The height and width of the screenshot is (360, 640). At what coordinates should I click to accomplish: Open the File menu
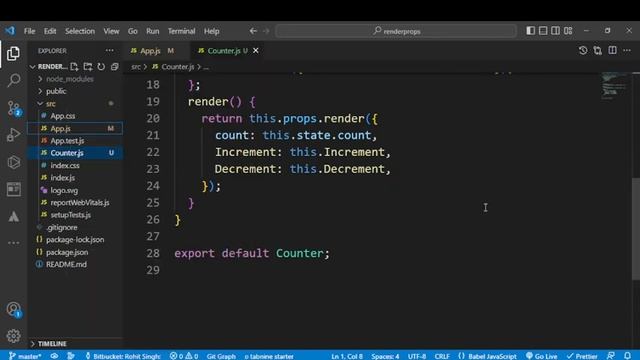[29, 31]
